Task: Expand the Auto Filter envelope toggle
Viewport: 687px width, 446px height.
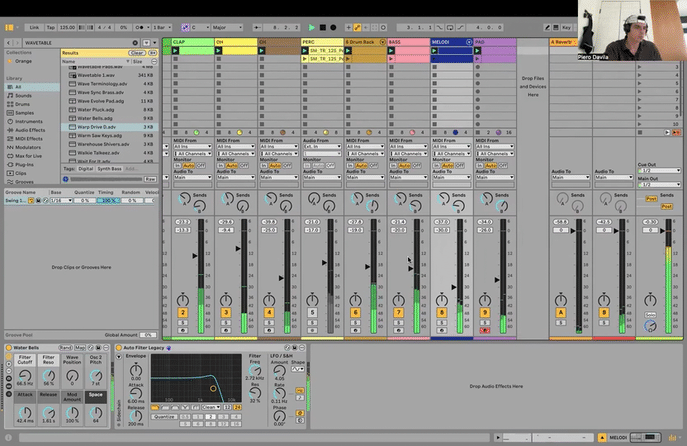Action: [x=119, y=357]
